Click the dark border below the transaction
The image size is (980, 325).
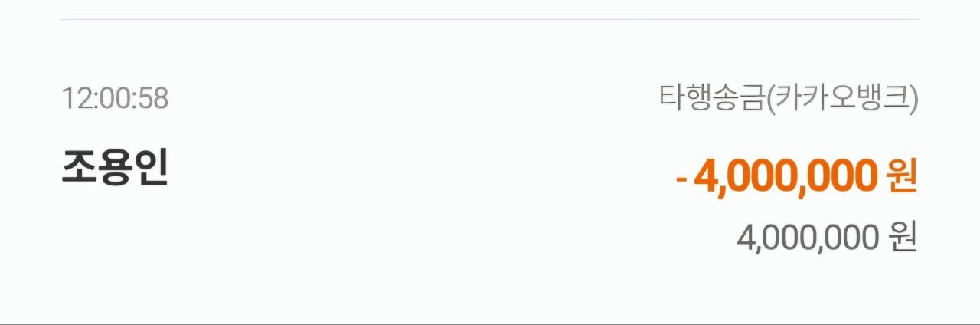pos(490,323)
